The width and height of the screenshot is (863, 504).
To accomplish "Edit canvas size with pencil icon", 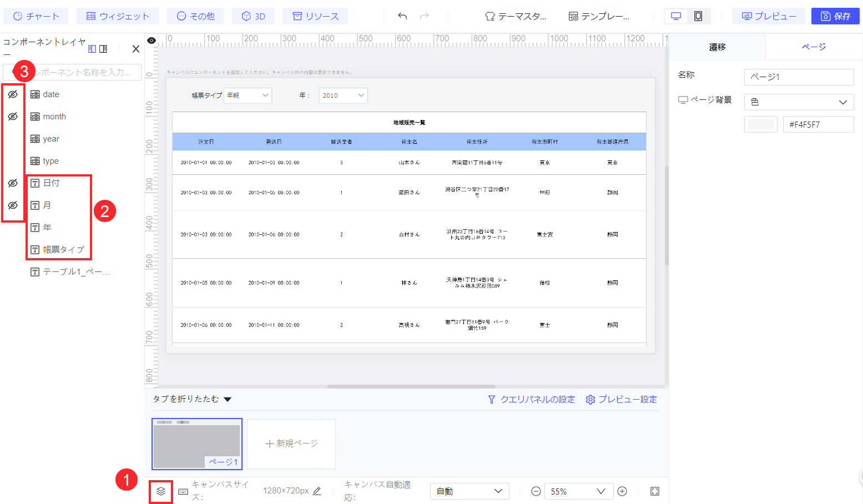I will [x=317, y=491].
